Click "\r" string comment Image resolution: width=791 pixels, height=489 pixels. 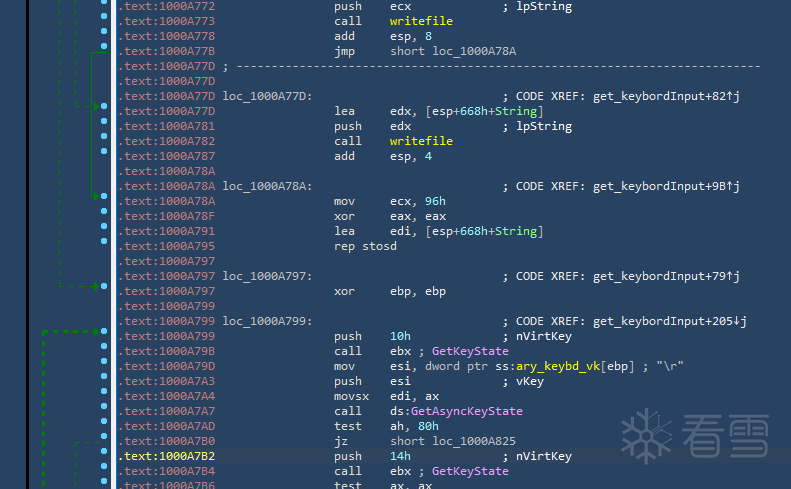pos(670,366)
